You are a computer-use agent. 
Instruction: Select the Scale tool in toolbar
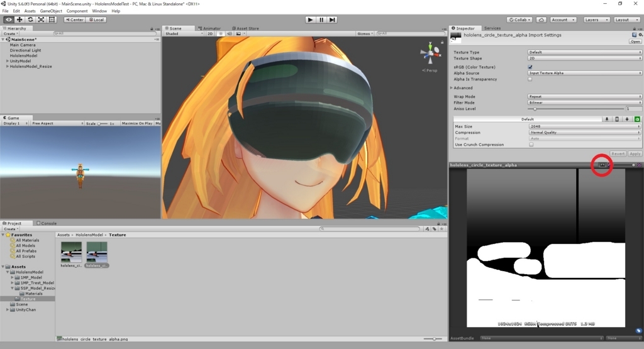coord(41,19)
